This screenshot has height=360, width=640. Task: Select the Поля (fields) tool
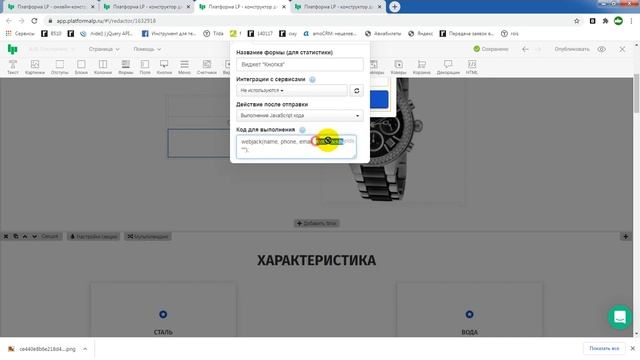[145, 67]
